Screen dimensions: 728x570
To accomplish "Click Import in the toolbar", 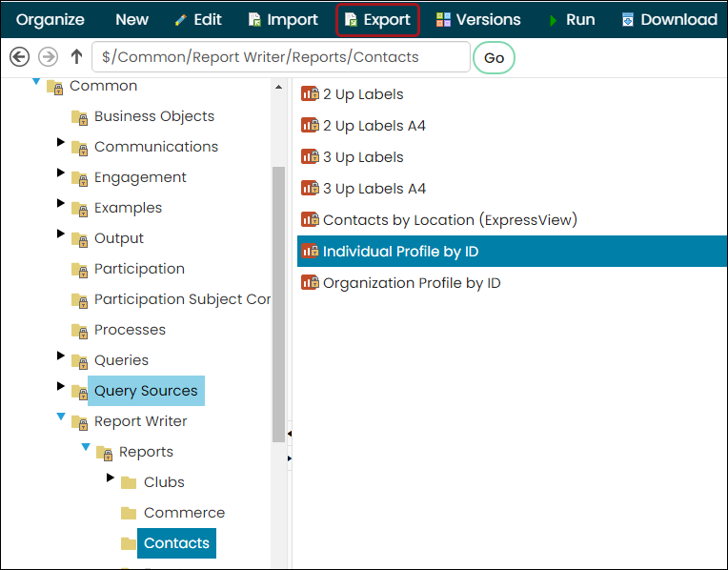I will (x=283, y=19).
